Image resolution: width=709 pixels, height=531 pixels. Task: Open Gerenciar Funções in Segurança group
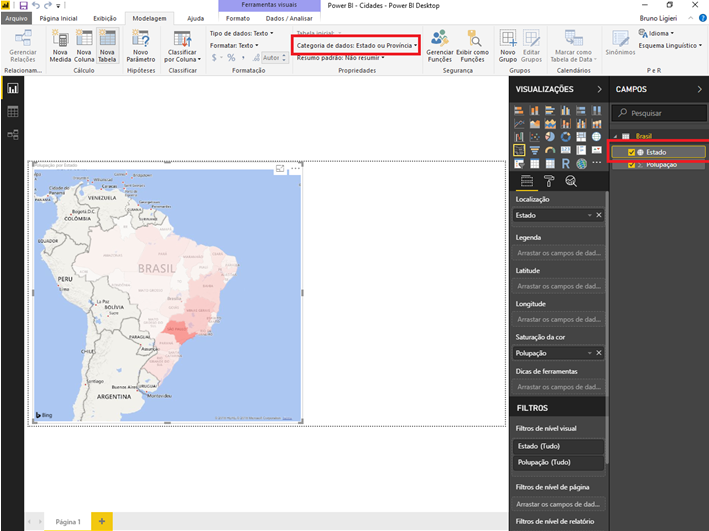[440, 46]
